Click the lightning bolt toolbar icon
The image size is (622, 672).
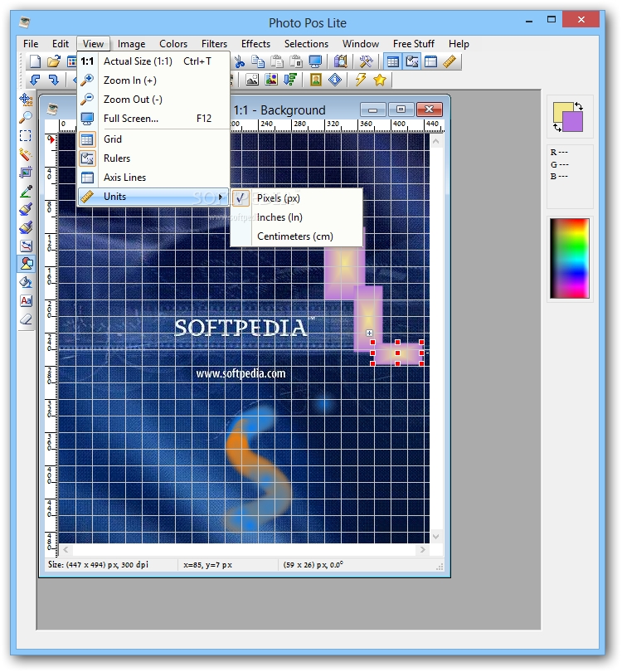coord(360,80)
